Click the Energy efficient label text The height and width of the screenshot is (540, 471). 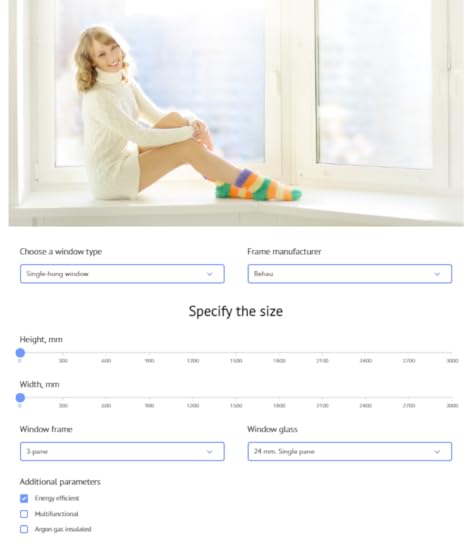(x=57, y=498)
